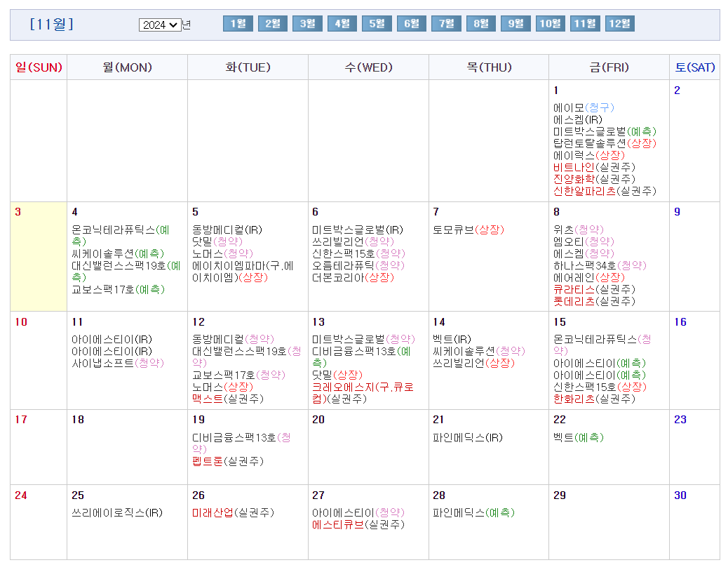Switch to the 11월 month button

coord(585,24)
